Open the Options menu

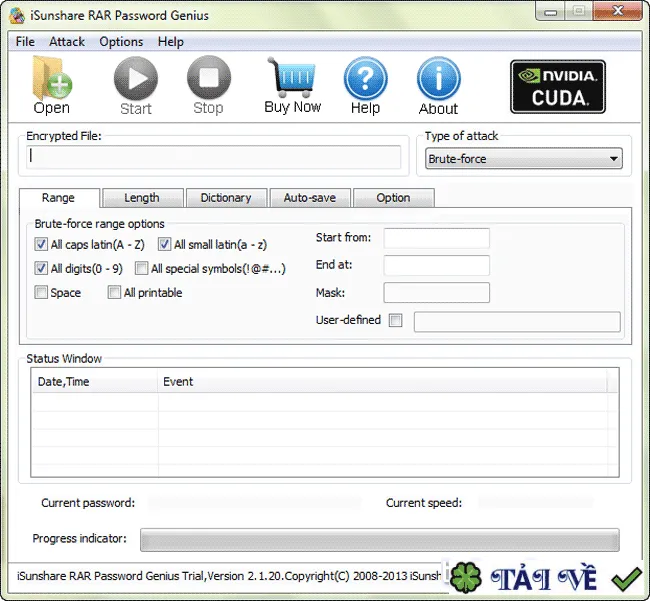point(121,41)
